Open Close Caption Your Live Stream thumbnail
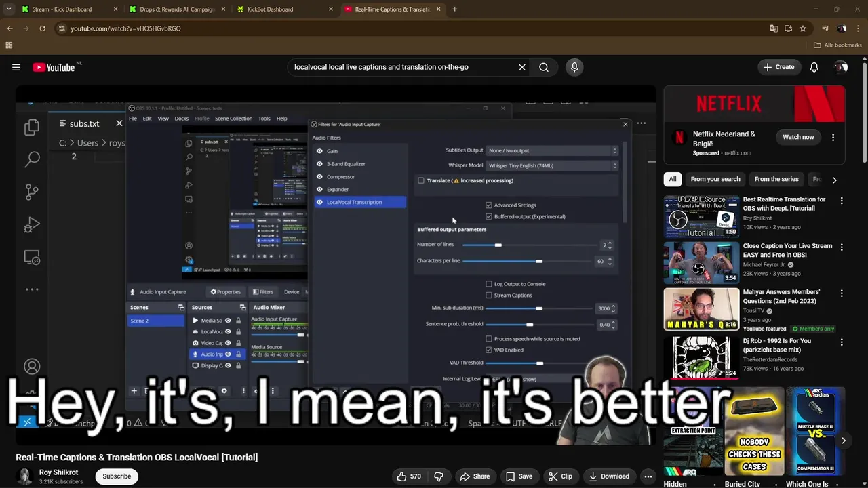This screenshot has height=488, width=868. click(x=701, y=262)
